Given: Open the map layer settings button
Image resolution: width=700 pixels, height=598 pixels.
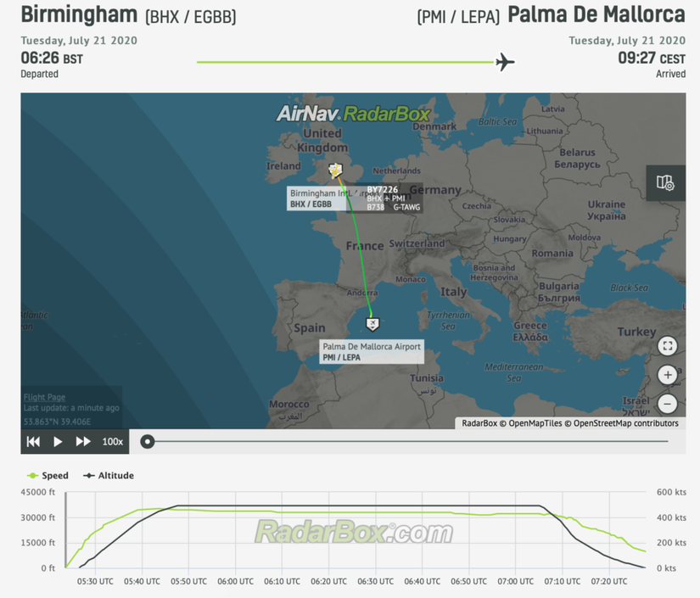Looking at the screenshot, I should (665, 182).
